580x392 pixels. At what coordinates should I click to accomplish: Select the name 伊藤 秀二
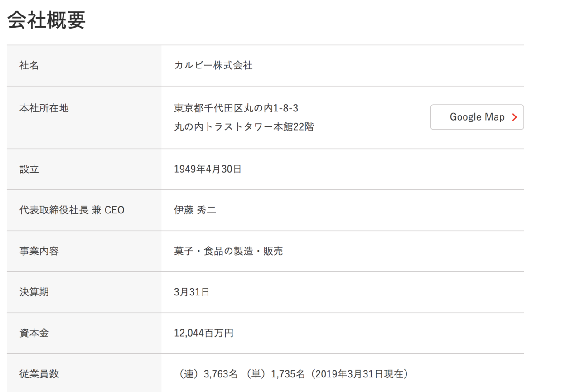click(x=195, y=210)
